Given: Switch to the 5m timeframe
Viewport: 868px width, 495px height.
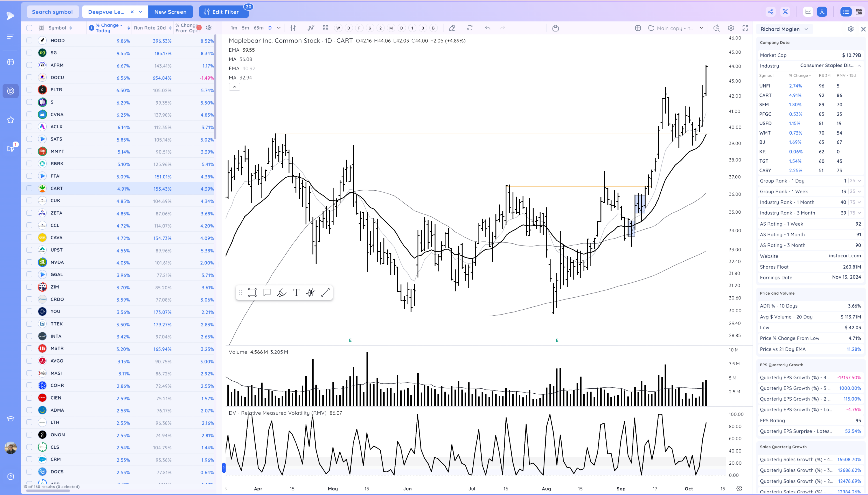Looking at the screenshot, I should (x=245, y=28).
